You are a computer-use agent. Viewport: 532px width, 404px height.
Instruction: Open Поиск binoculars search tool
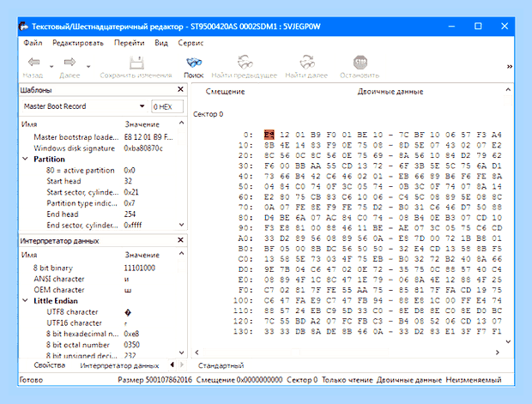pyautogui.click(x=194, y=63)
